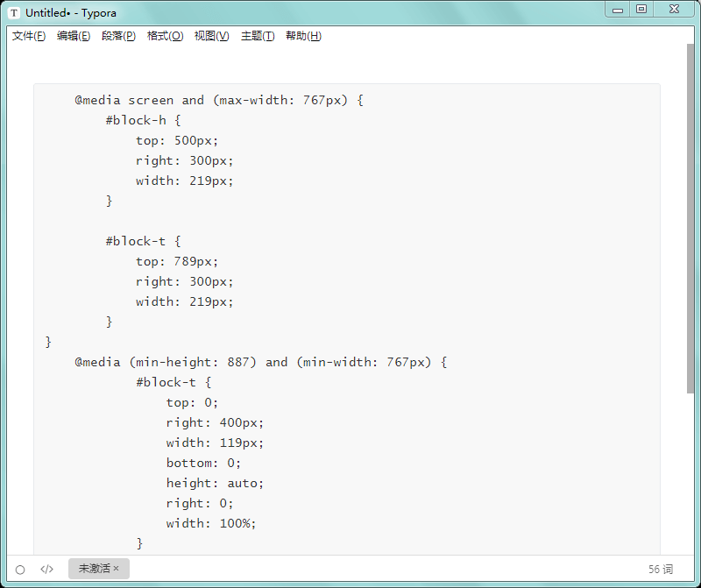This screenshot has width=701, height=588.
Task: Click the "height: auto;" code line
Action: (215, 483)
